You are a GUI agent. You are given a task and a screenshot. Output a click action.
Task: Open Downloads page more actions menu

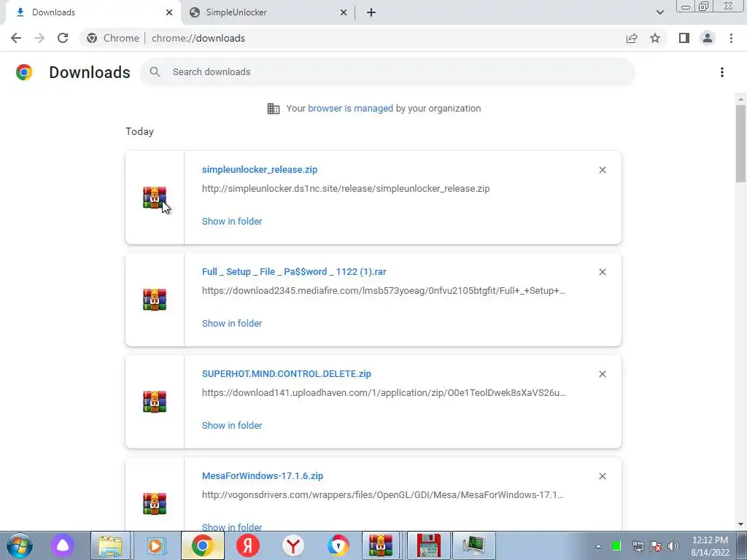click(x=722, y=72)
